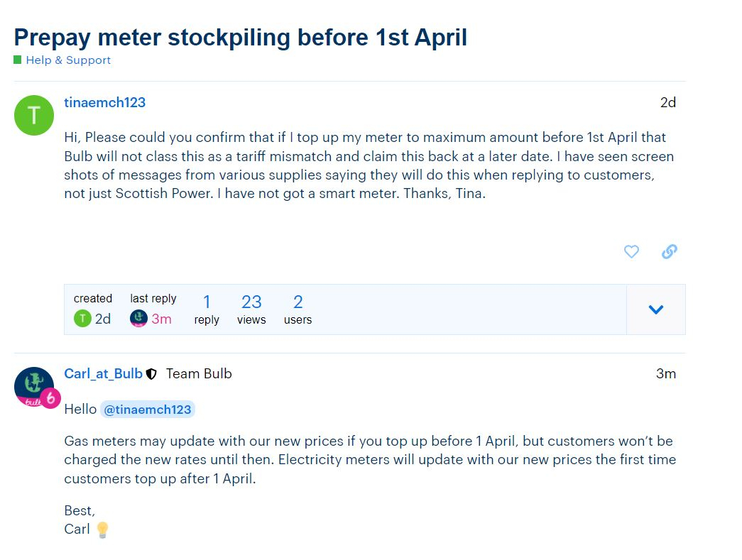Viewport: 742px width, 560px height.
Task: Open Carl_at_Bulb username link
Action: [x=103, y=373]
